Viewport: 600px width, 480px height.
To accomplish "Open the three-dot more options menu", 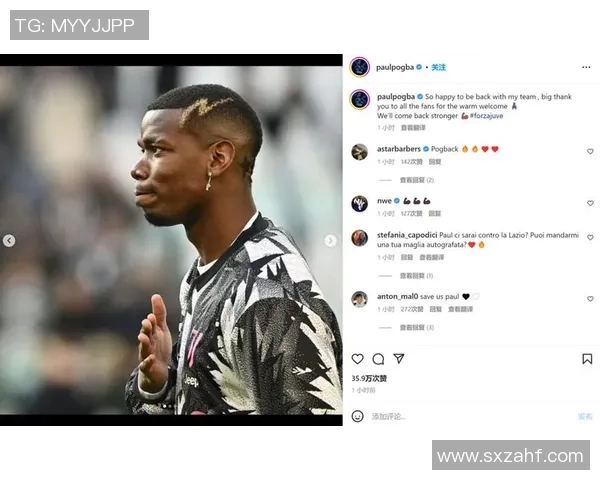I will 586,67.
